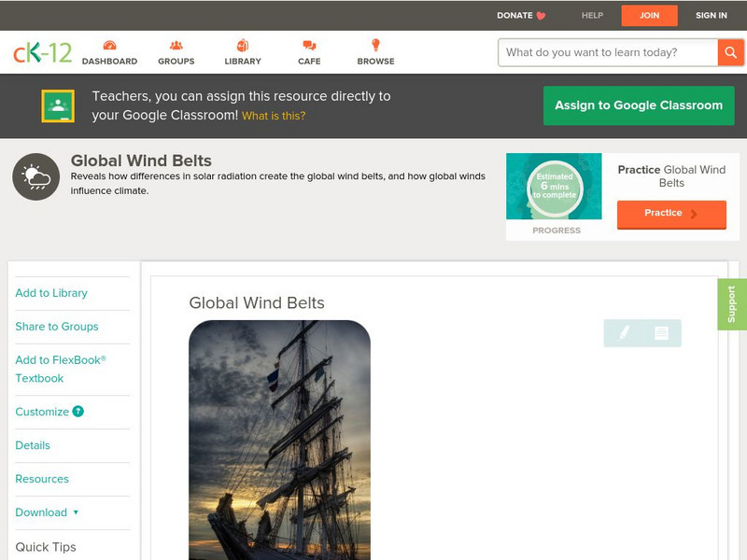Click the Customize help question icon
747x560 pixels.
point(78,412)
